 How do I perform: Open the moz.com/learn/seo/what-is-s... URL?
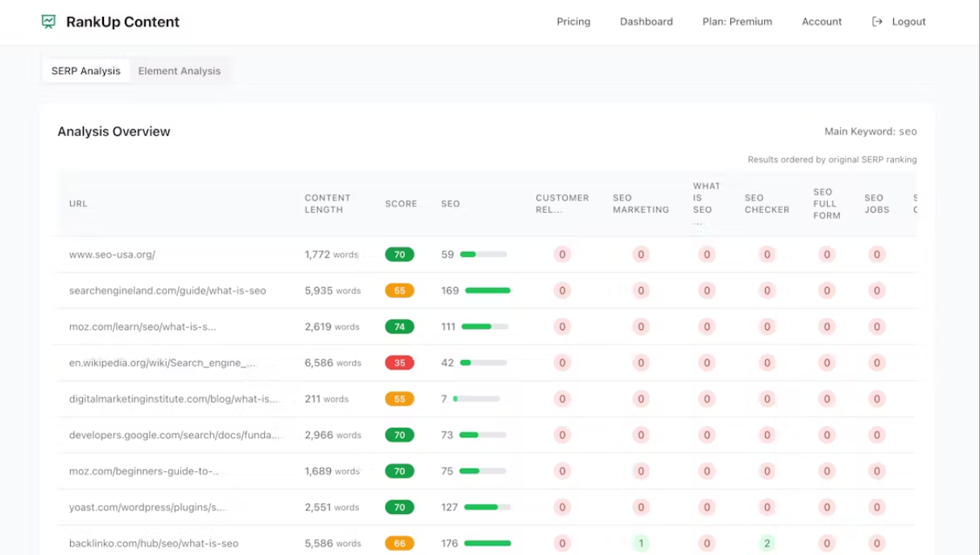(x=143, y=327)
